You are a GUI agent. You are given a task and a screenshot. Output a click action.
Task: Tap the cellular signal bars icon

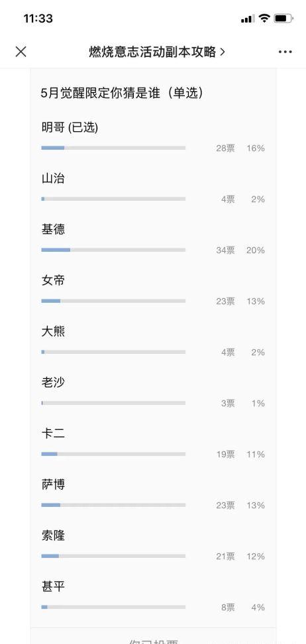(x=248, y=19)
